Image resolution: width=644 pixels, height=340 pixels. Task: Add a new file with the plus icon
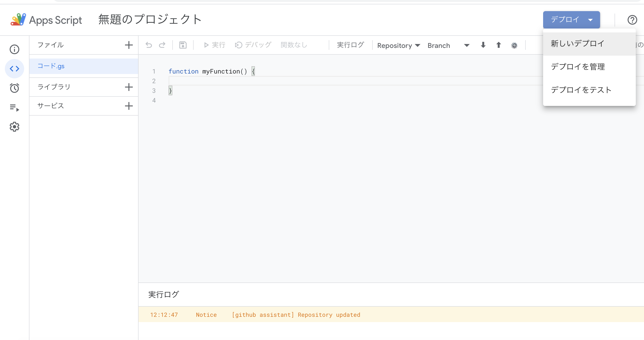coord(128,45)
